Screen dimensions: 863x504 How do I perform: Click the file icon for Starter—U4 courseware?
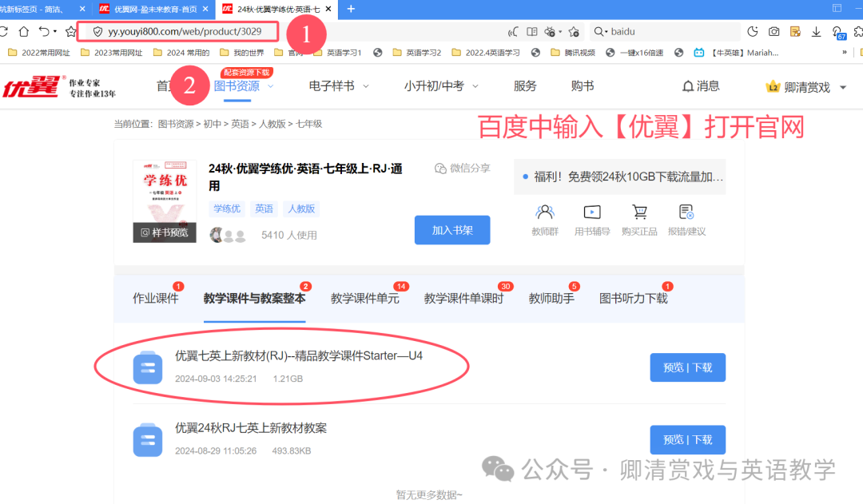[x=148, y=367]
